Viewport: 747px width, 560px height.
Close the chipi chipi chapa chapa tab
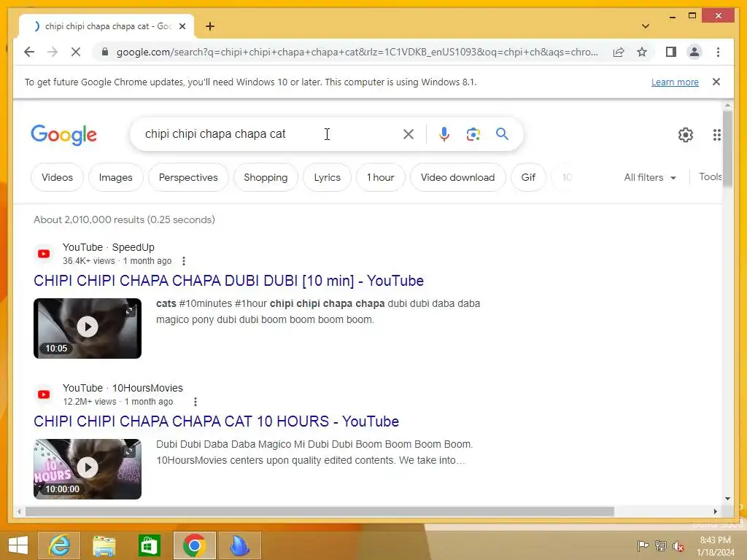182,26
